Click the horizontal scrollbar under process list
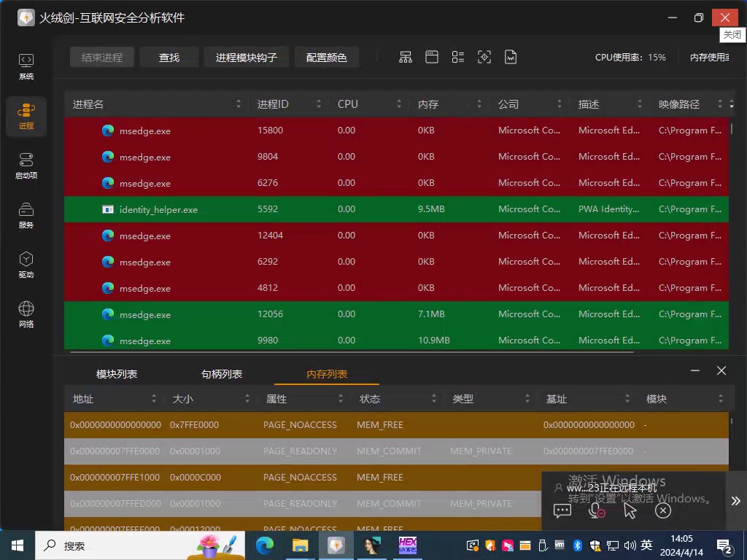 coord(352,352)
